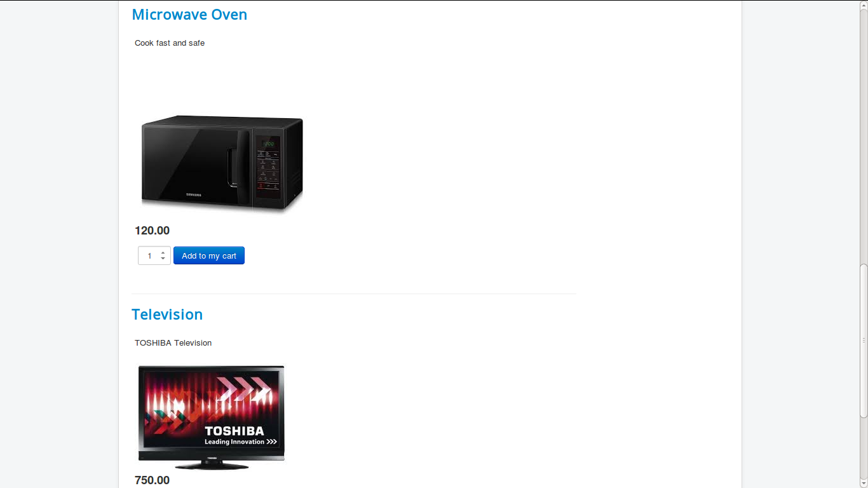This screenshot has width=868, height=488.
Task: Click the Toshiba television product image
Action: (x=212, y=417)
